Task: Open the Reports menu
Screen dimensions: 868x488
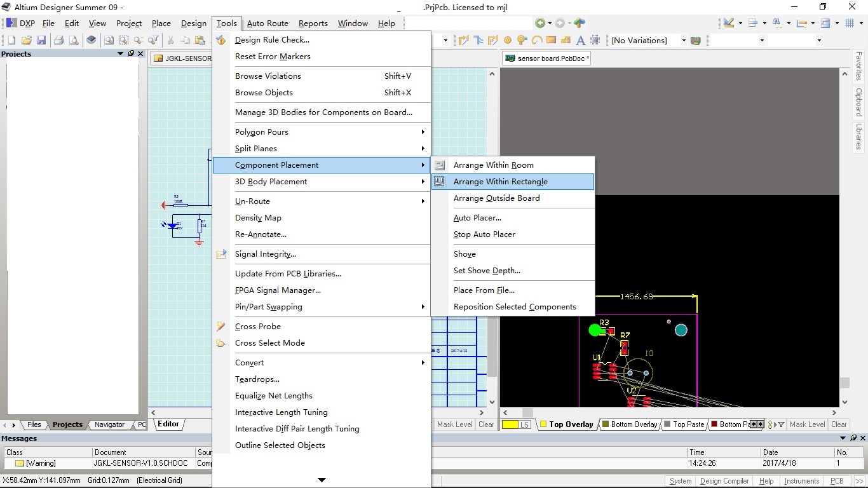Action: tap(313, 24)
